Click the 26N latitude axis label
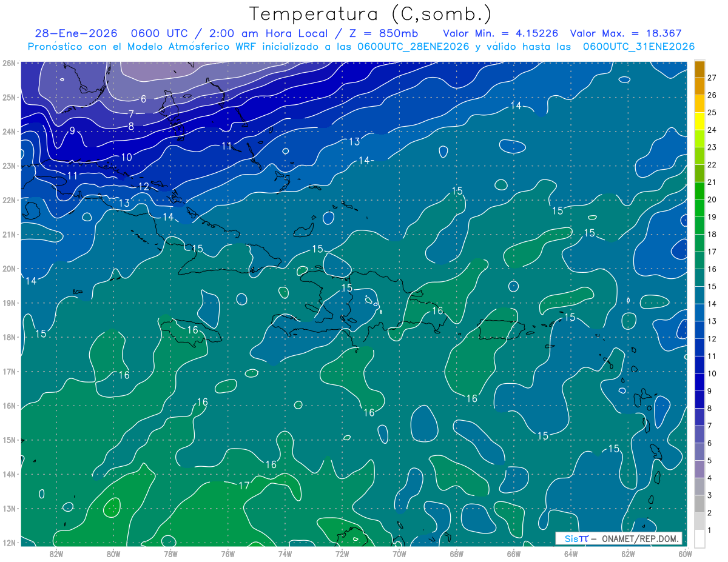 tap(8, 63)
